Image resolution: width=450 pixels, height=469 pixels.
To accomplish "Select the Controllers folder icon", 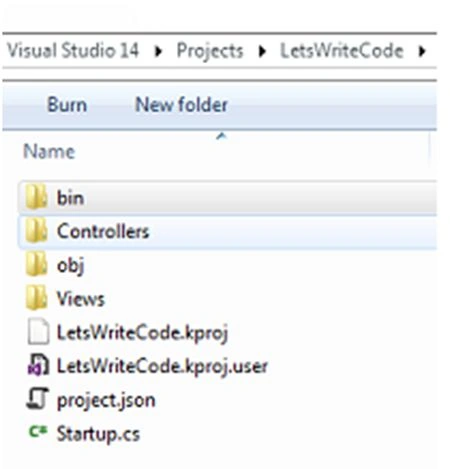I will (36, 231).
